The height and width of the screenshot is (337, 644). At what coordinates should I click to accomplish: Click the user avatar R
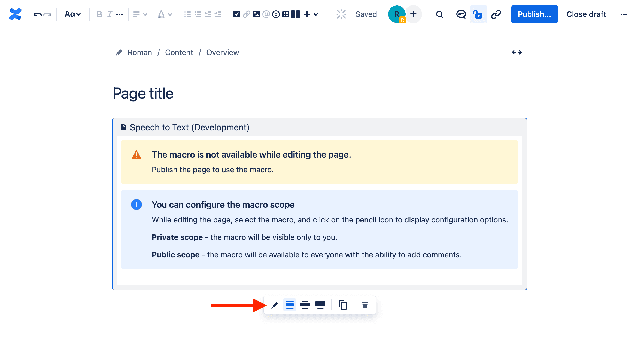397,14
